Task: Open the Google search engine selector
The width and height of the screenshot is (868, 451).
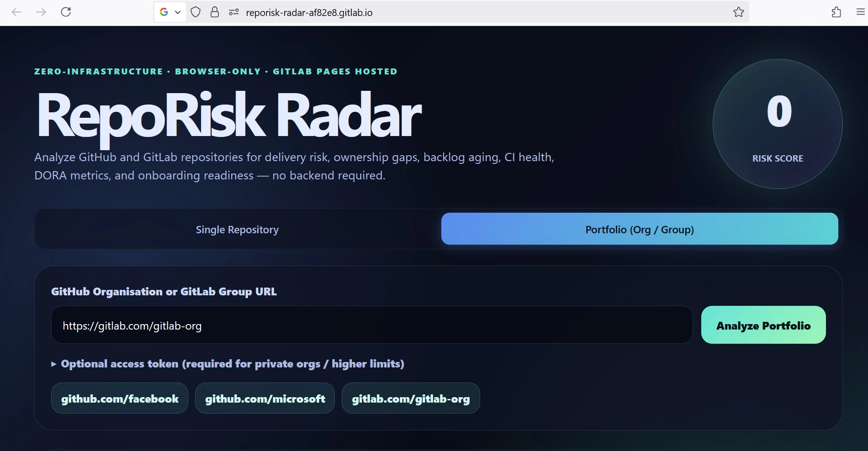Action: [170, 12]
